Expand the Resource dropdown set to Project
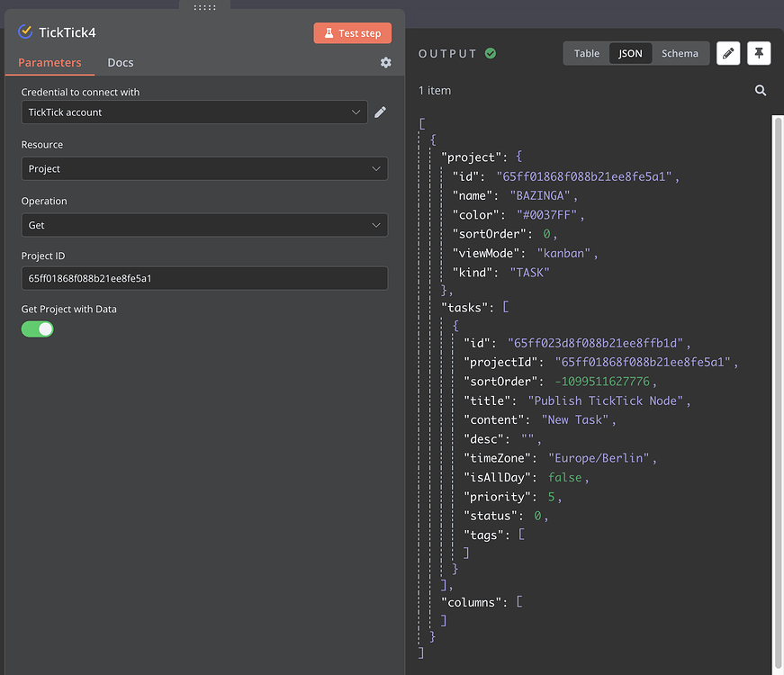Viewport: 784px width, 675px height. coord(204,168)
